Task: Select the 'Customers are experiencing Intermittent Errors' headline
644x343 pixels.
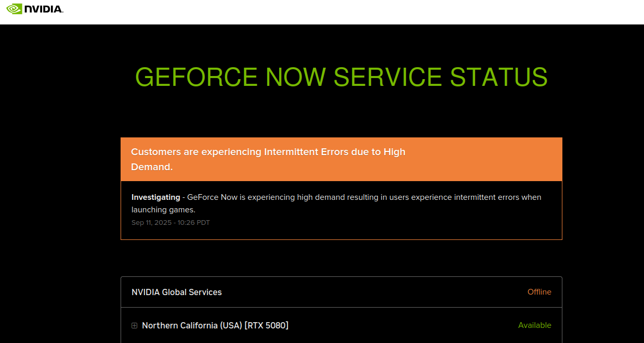Action: click(x=268, y=152)
